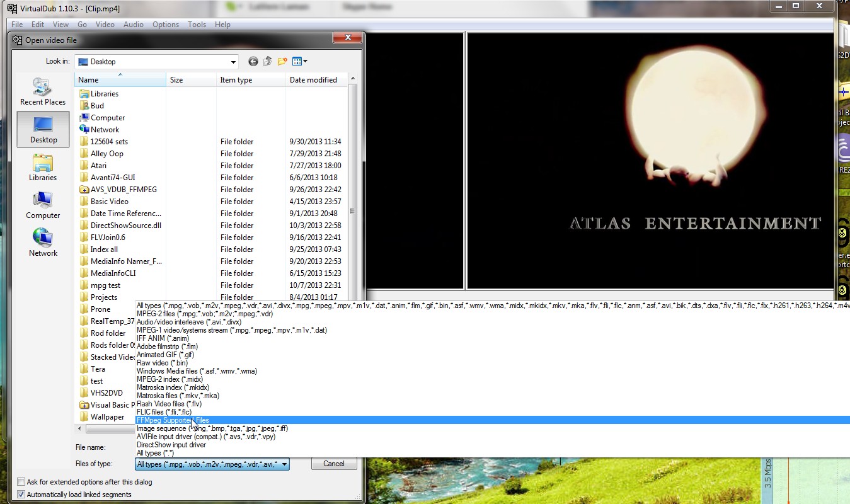Image resolution: width=850 pixels, height=504 pixels.
Task: Click the Network icon in the file list
Action: (x=84, y=130)
